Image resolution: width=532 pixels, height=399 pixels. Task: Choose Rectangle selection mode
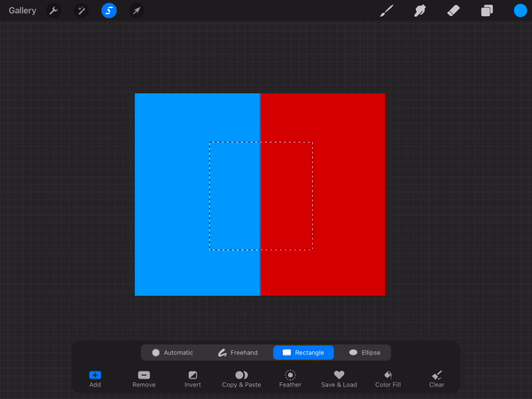pos(303,352)
